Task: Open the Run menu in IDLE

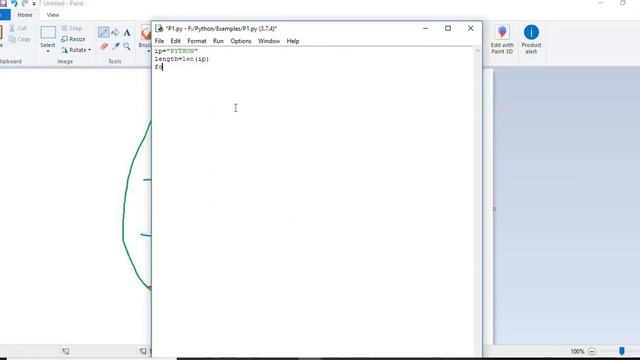Action: [218, 41]
